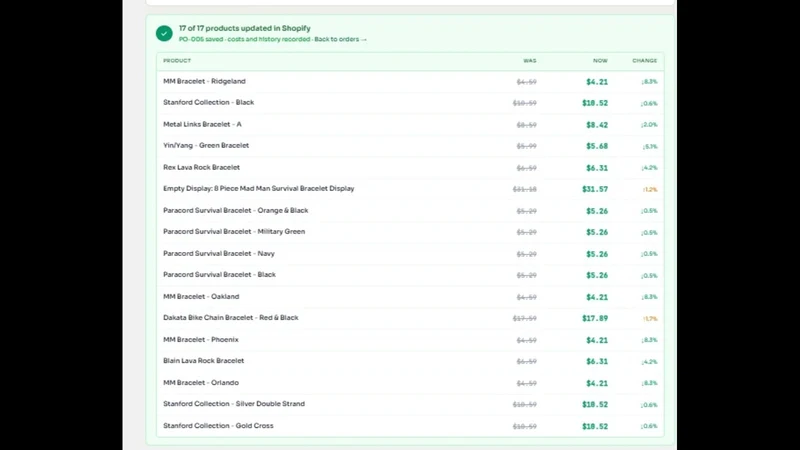Click new price $5.26 for Paracord Military Green
Viewport: 800px width, 450px height.
[597, 233]
